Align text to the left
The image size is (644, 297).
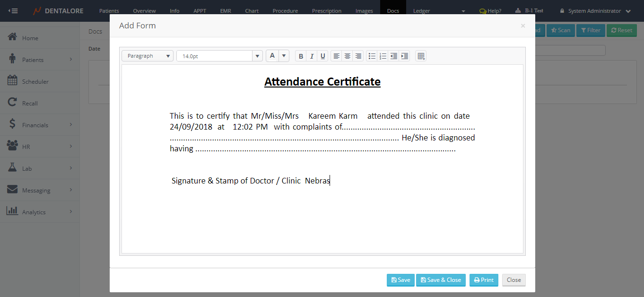pyautogui.click(x=336, y=56)
